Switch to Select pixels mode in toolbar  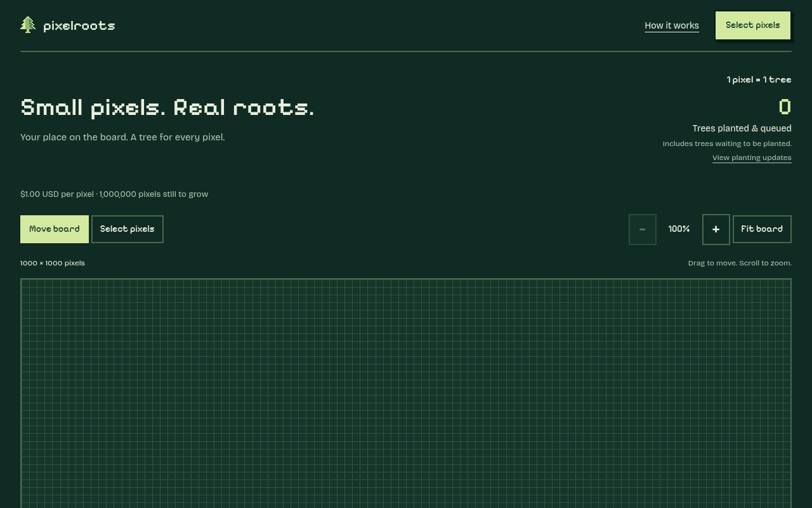(x=128, y=229)
